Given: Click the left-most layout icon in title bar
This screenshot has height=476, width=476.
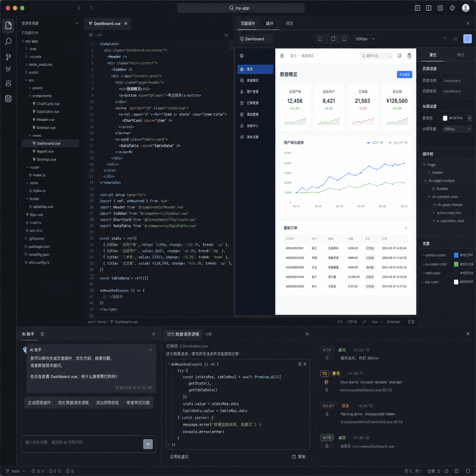Looking at the screenshot, I should click(417, 8).
